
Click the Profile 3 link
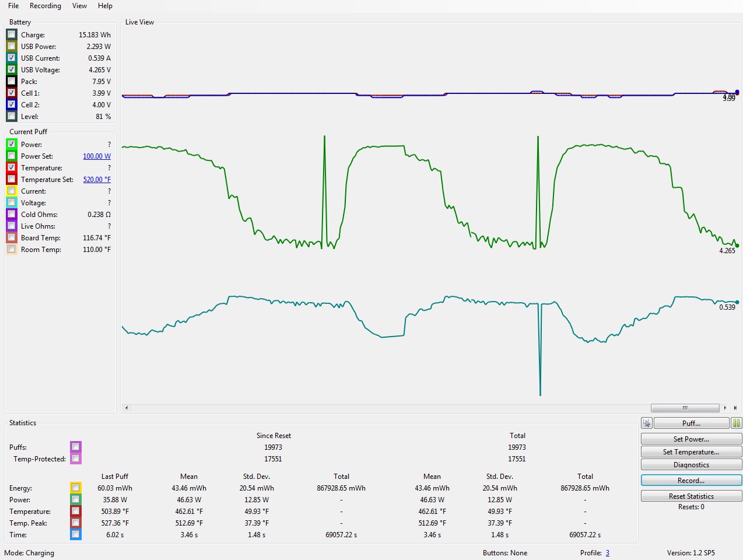pyautogui.click(x=607, y=553)
